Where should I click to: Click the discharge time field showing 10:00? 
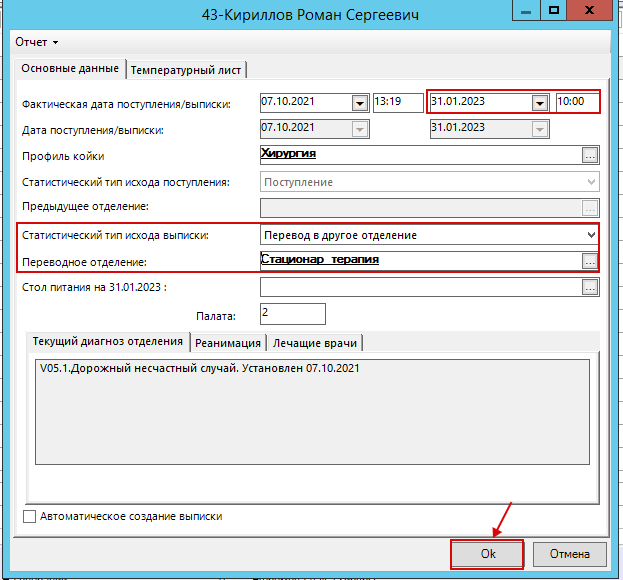click(x=577, y=102)
